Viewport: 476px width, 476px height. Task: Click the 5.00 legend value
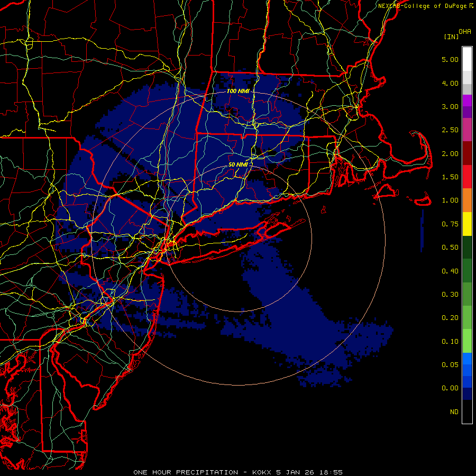(450, 59)
